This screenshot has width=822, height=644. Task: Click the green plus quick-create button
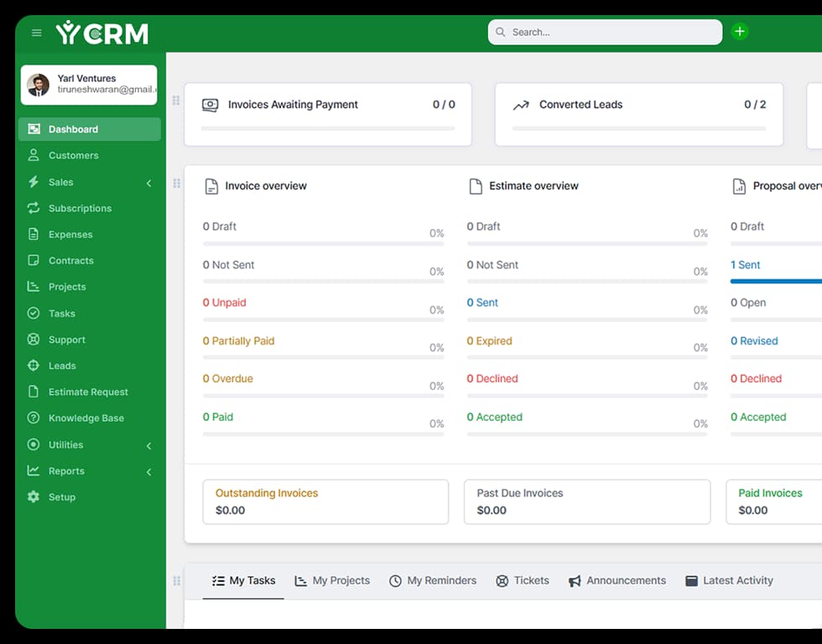(740, 31)
